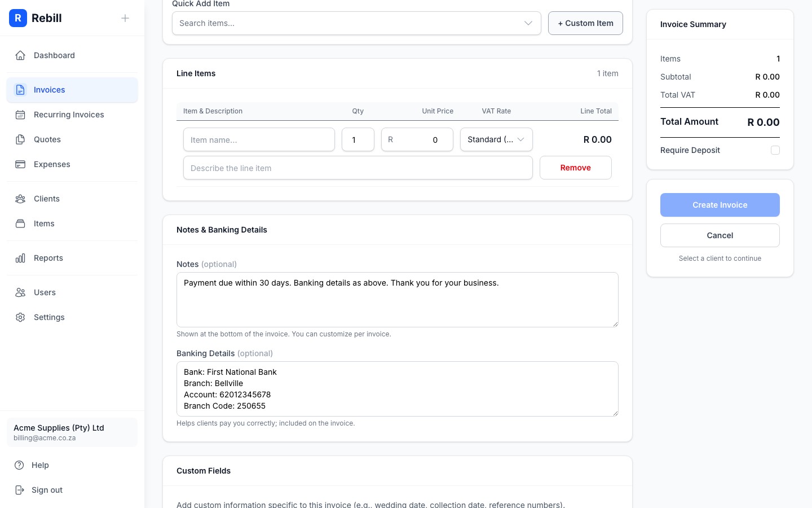Click the plus icon beside the Rebill logo
This screenshot has width=812, height=508.
(x=125, y=18)
